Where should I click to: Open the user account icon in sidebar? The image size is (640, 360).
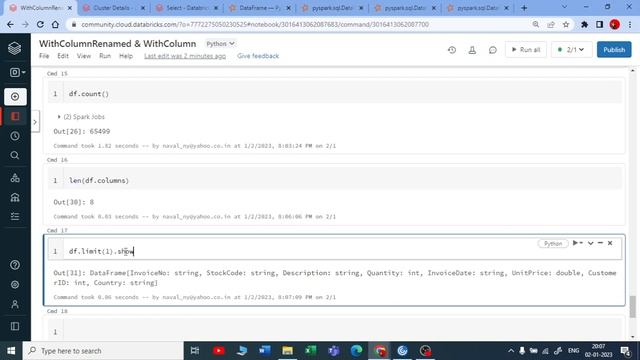pyautogui.click(x=15, y=304)
